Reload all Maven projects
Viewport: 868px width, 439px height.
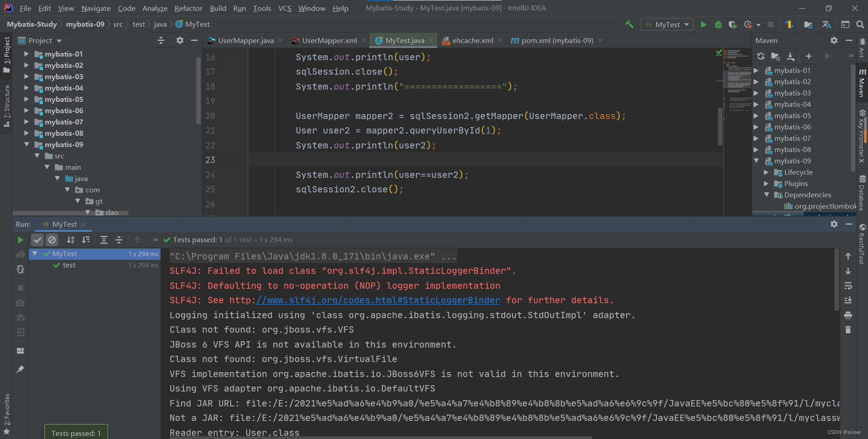point(761,56)
